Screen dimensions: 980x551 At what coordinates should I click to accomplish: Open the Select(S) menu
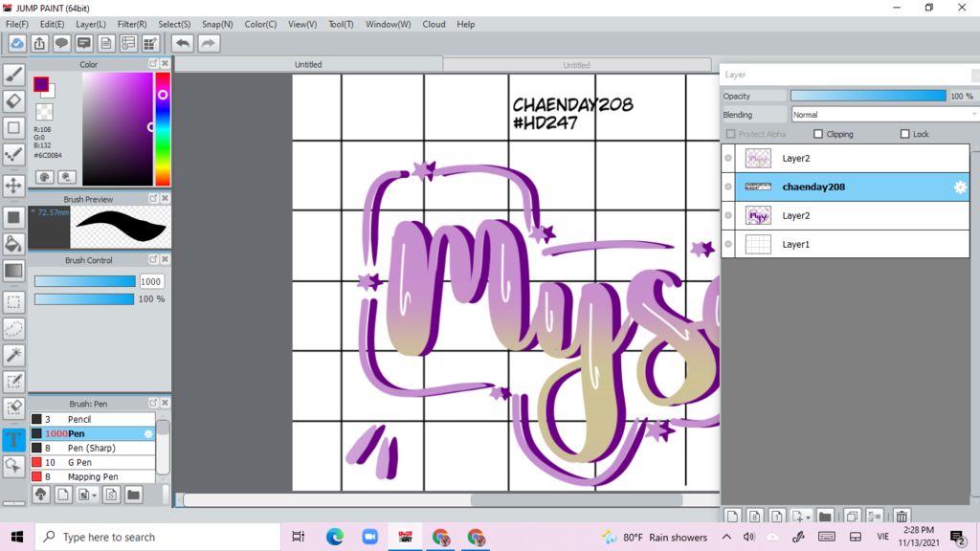click(174, 24)
